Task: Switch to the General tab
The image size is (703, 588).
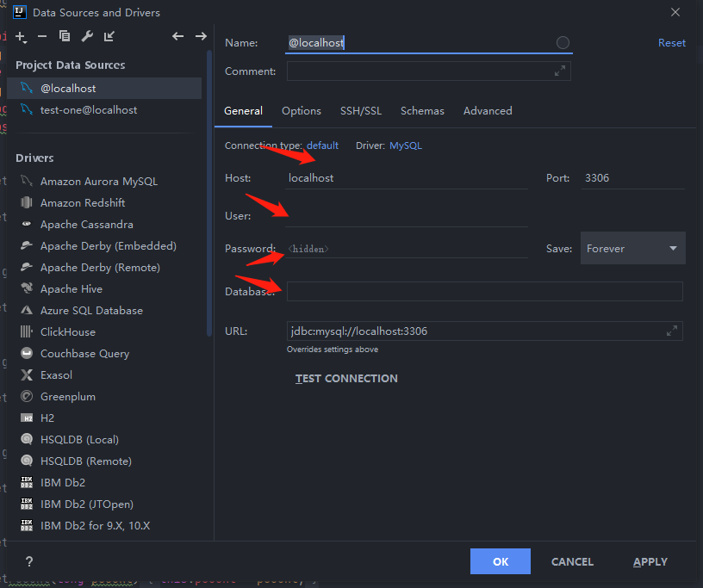Action: click(x=244, y=111)
